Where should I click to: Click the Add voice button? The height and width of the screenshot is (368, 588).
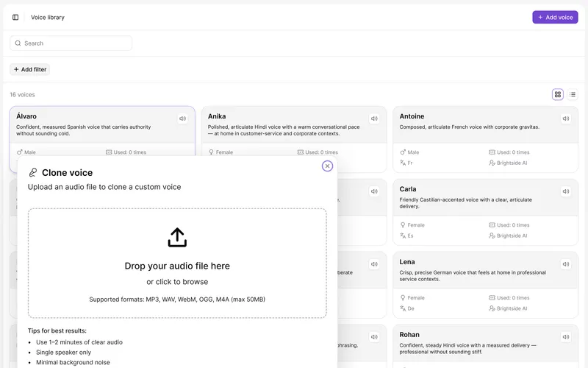point(555,17)
